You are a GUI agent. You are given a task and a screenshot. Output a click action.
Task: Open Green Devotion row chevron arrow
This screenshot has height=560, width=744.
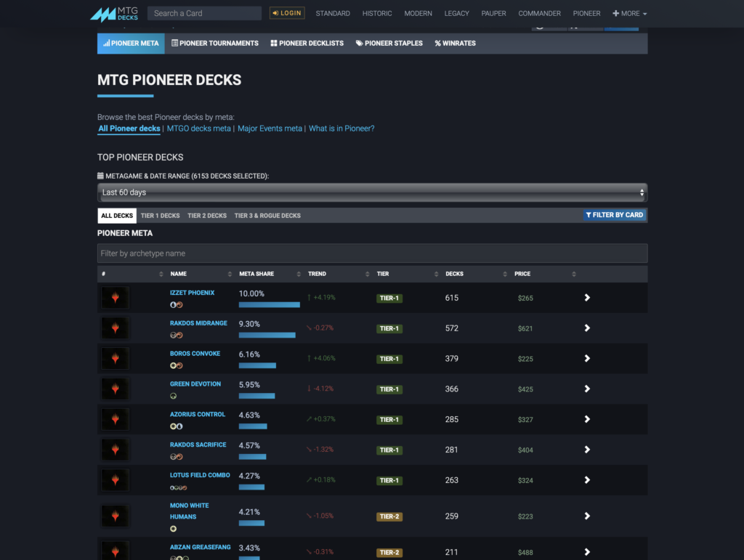[x=587, y=389]
